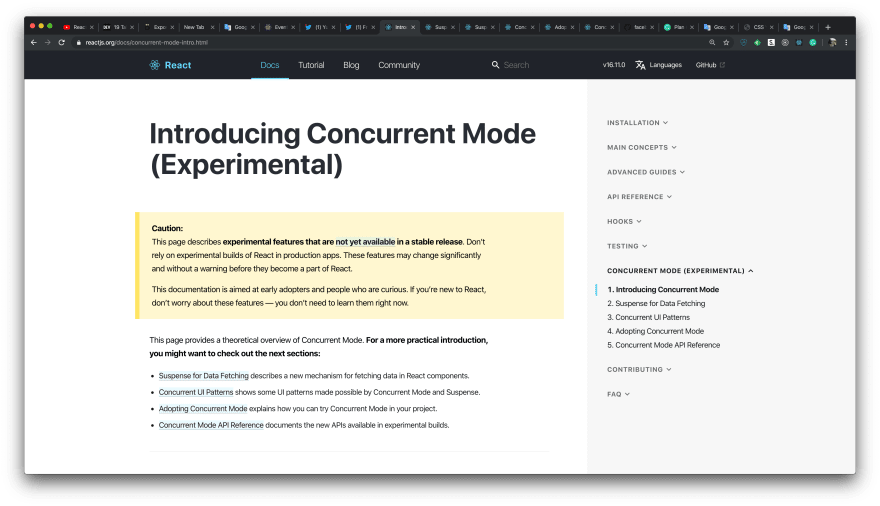
Task: Open a new tab with the plus button
Action: tap(827, 27)
